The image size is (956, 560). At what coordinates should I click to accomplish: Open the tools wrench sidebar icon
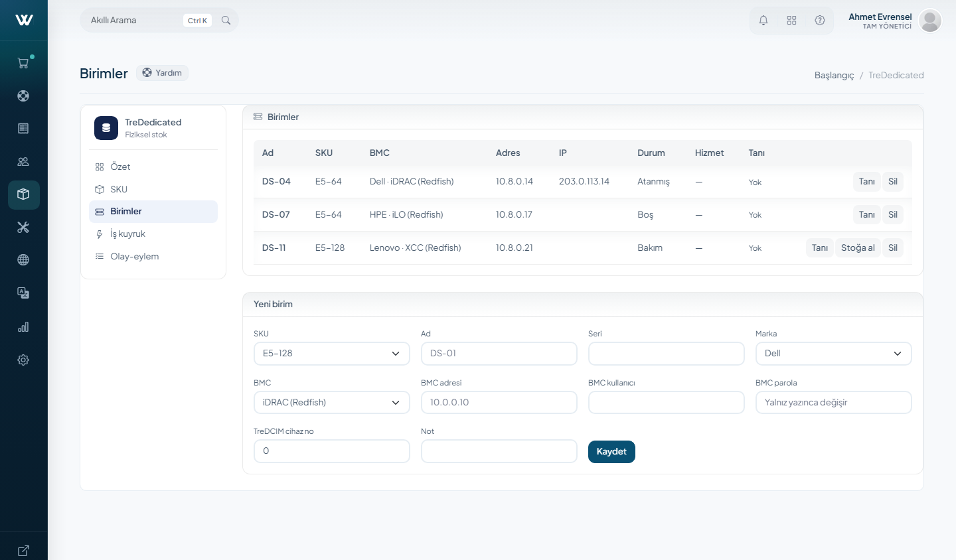coord(23,228)
